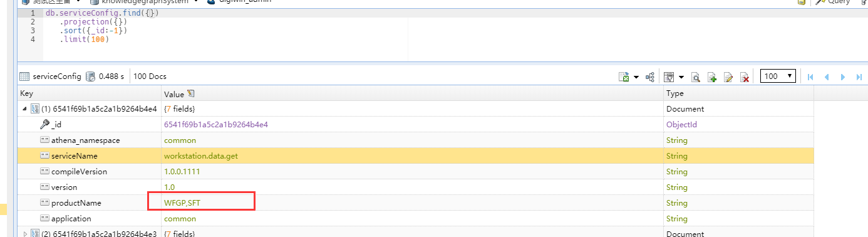Go to the previous results page
This screenshot has height=237, width=868.
click(827, 76)
